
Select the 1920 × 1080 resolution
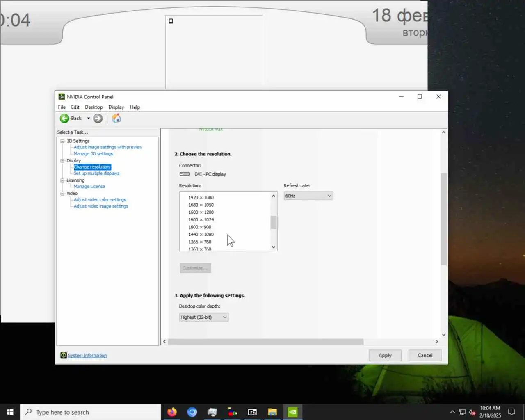201,198
